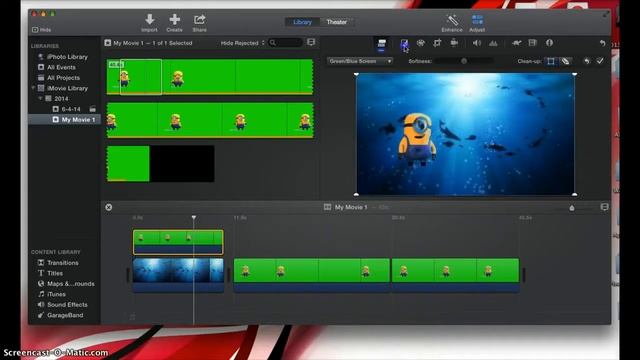Collapse the iMovie Library triangle
Viewport: 640px width, 360px height.
click(x=33, y=88)
